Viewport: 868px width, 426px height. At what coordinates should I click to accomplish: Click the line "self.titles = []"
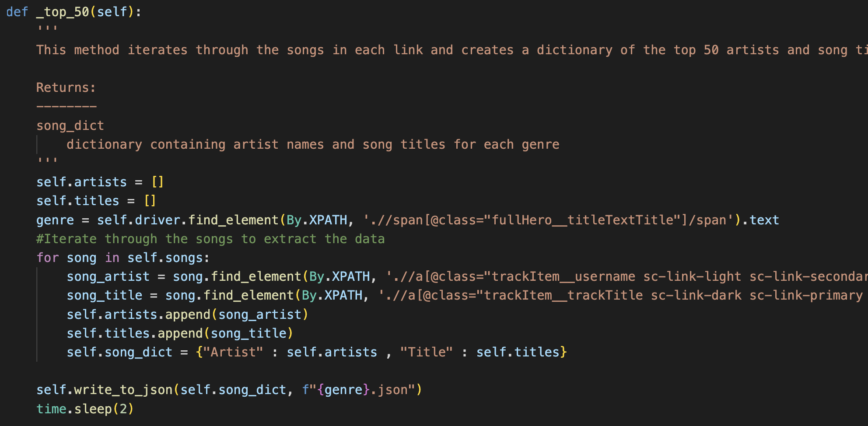coord(96,201)
